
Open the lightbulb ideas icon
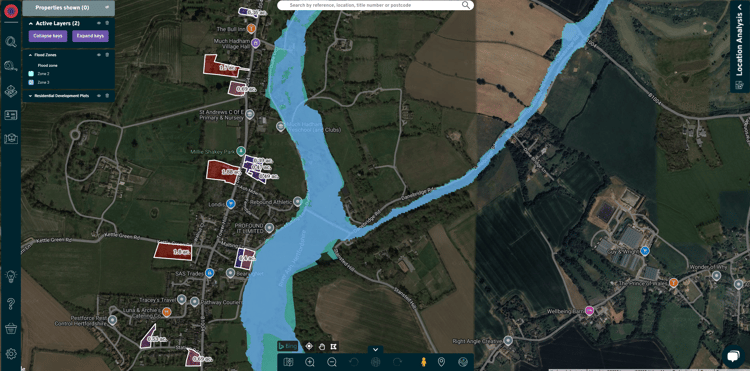[11, 276]
